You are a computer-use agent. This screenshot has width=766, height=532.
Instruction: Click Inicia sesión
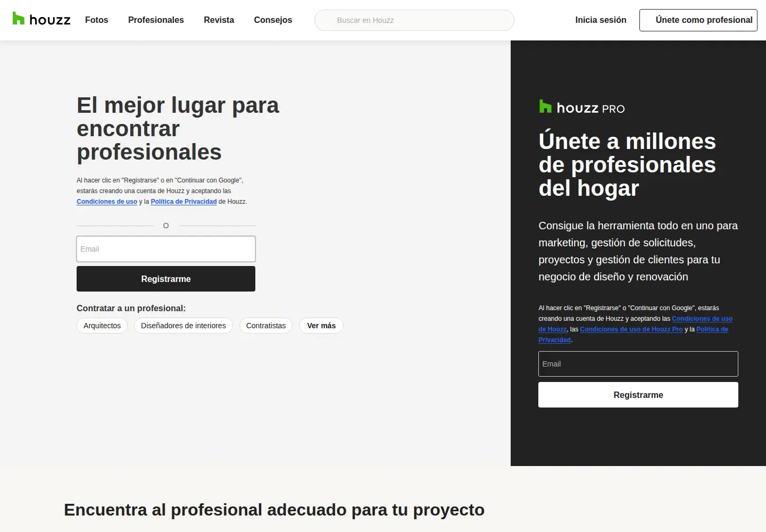[x=601, y=20]
